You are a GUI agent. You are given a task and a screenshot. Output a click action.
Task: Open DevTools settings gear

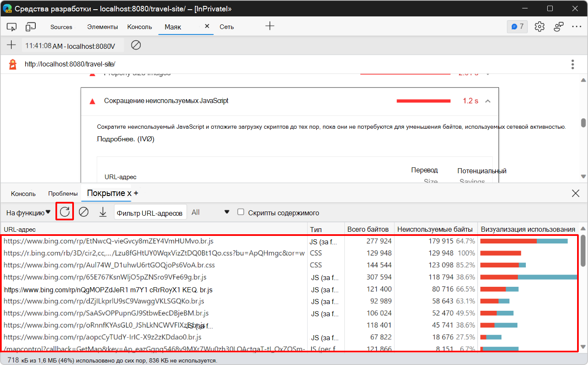click(x=539, y=26)
